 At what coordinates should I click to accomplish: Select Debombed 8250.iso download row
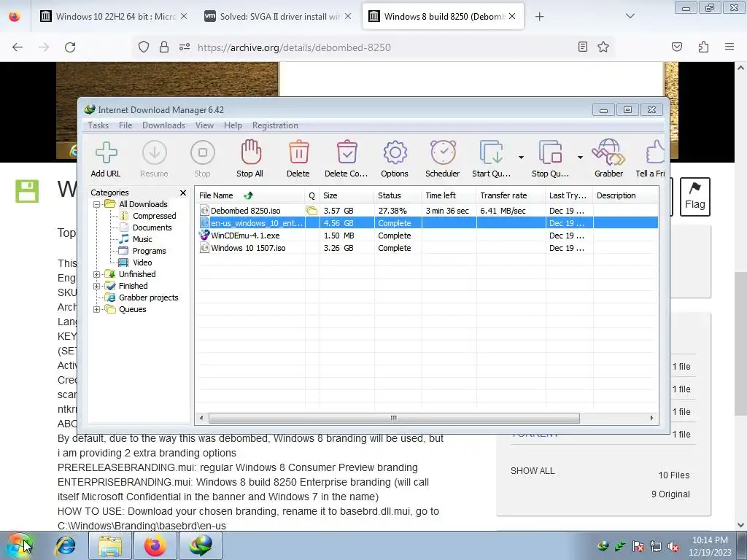coord(426,211)
